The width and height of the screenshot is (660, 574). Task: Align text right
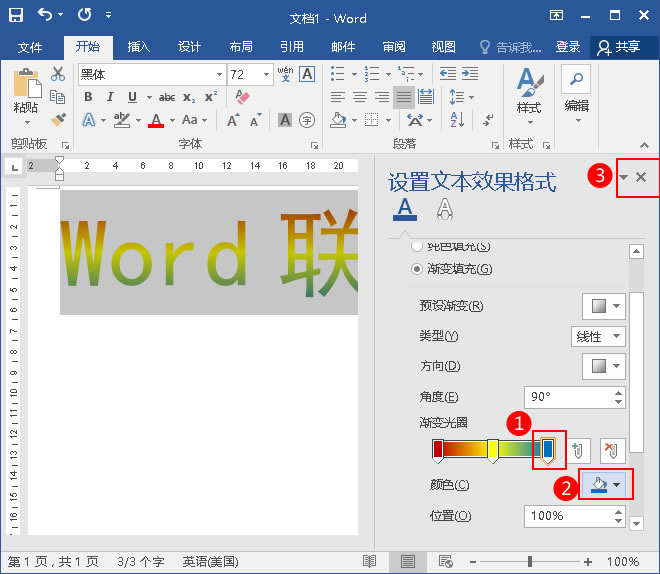pyautogui.click(x=382, y=97)
